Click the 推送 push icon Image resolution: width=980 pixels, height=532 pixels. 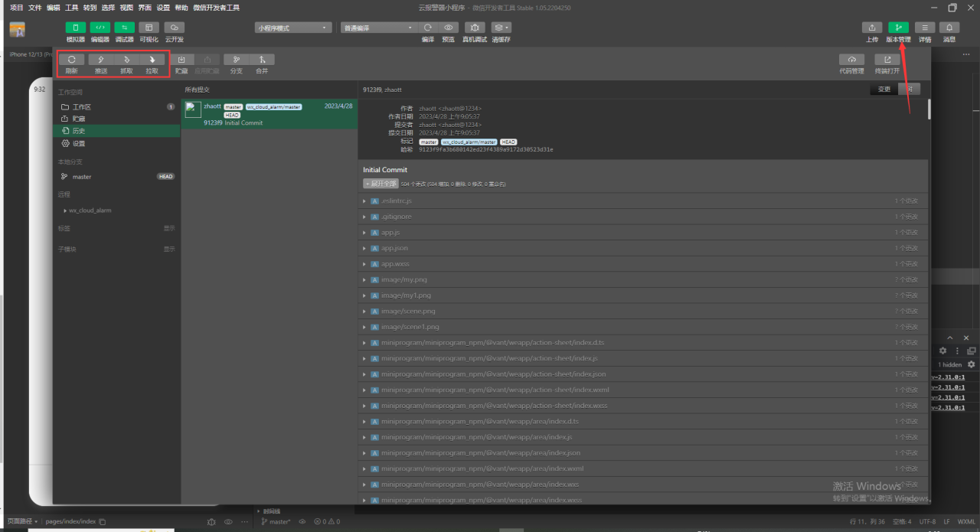(101, 60)
